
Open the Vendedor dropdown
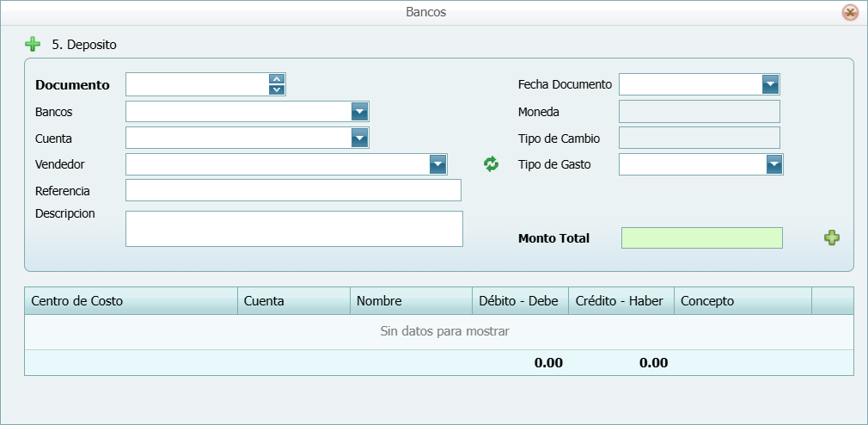437,164
